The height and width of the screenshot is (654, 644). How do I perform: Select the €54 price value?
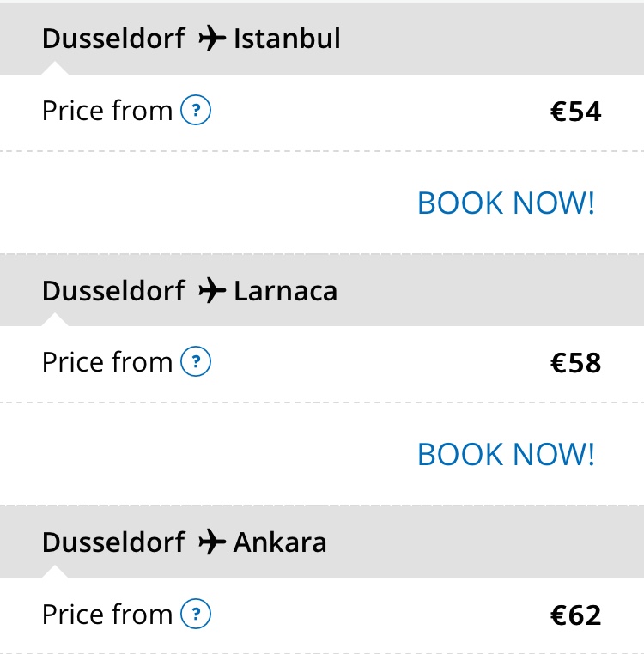pyautogui.click(x=575, y=112)
